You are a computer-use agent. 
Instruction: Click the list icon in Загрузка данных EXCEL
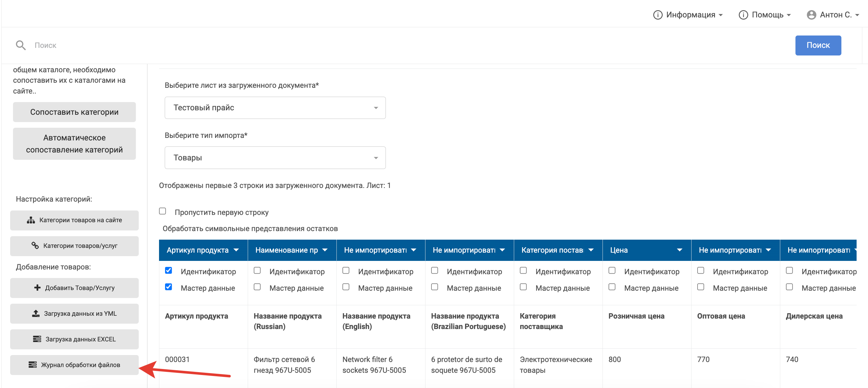click(37, 339)
